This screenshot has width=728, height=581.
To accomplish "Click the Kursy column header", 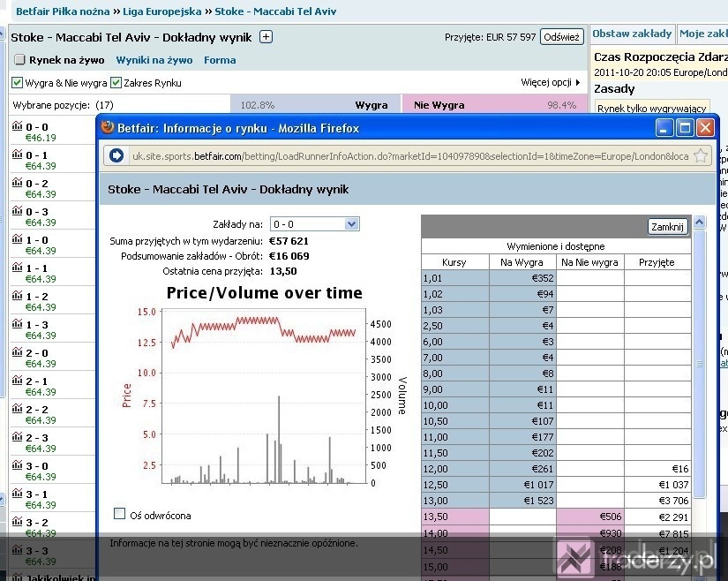I will pyautogui.click(x=454, y=262).
